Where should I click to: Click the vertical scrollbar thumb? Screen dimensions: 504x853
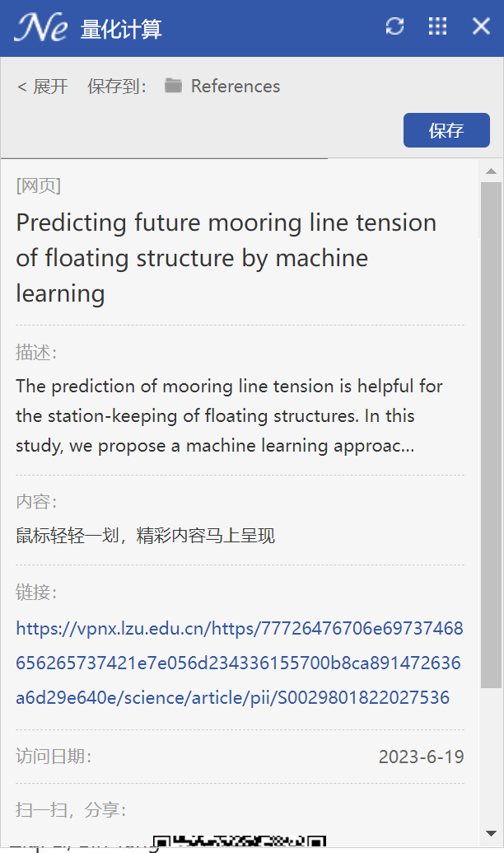(x=492, y=435)
